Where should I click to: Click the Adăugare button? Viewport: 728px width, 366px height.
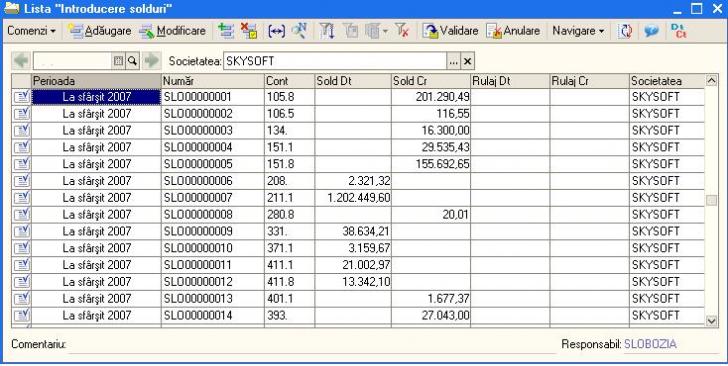point(100,31)
